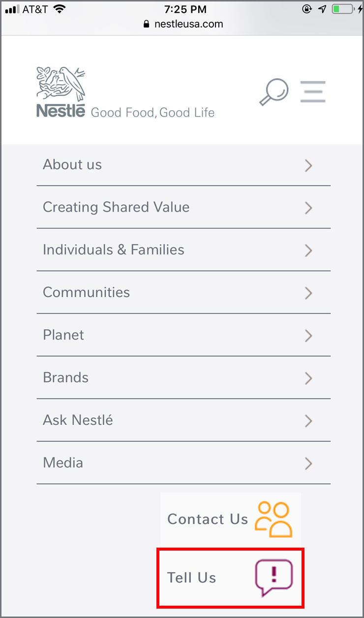364x618 pixels.
Task: Click the Contact Us link text
Action: (208, 519)
